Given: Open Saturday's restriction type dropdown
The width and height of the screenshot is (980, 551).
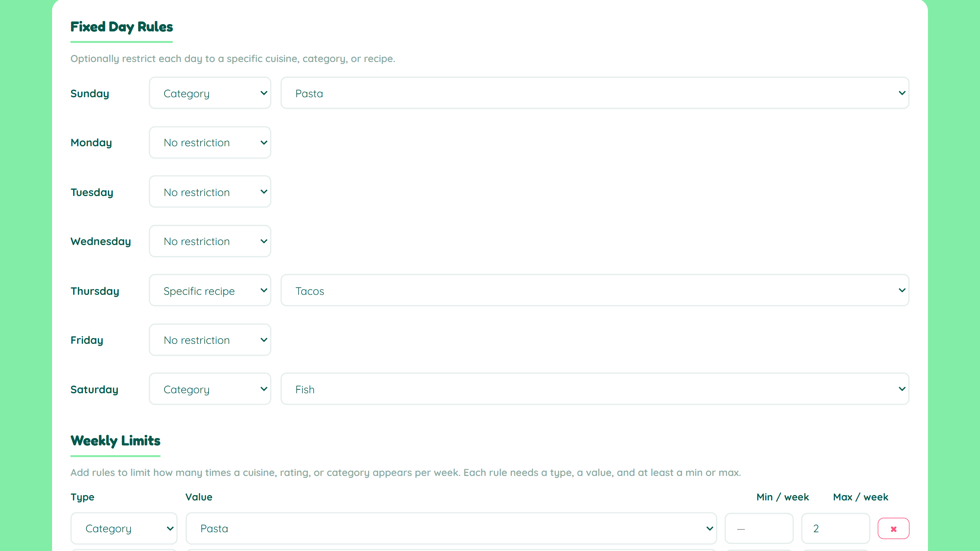Looking at the screenshot, I should point(210,389).
